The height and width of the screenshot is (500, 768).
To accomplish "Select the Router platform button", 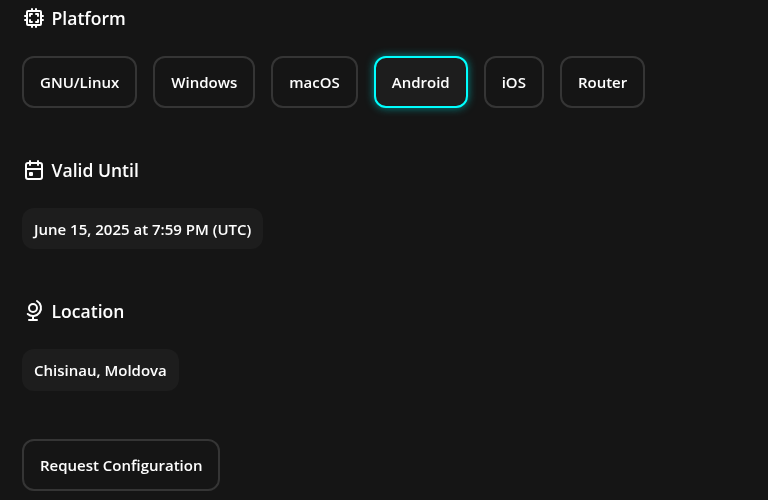I will tap(602, 82).
